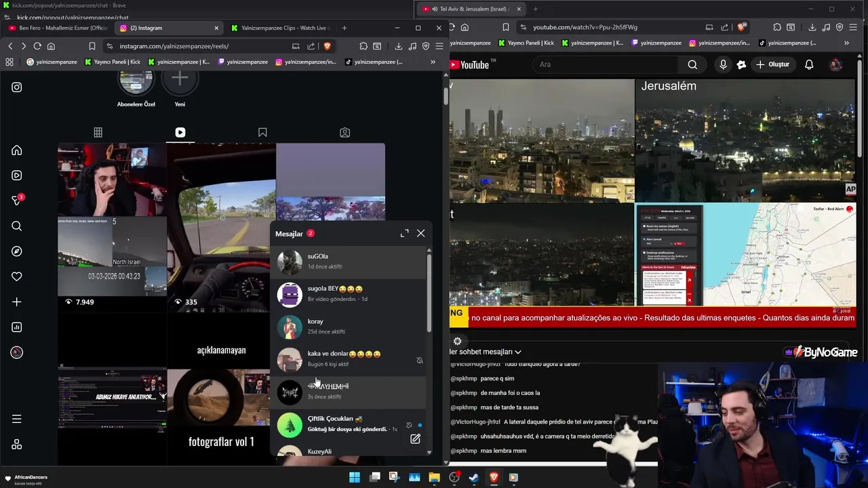Show more bookmarks in YouTube window
This screenshot has height=488, width=868.
pyautogui.click(x=846, y=43)
